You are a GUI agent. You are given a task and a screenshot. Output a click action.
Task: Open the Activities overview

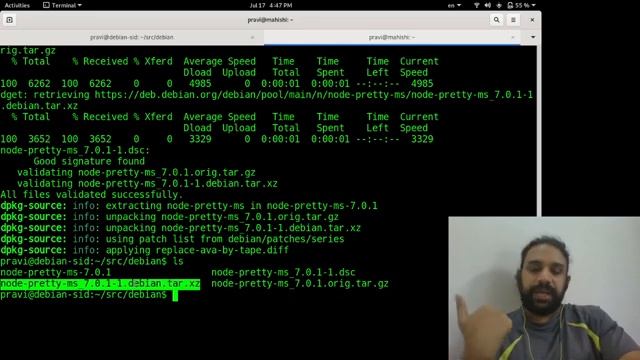pyautogui.click(x=17, y=5)
